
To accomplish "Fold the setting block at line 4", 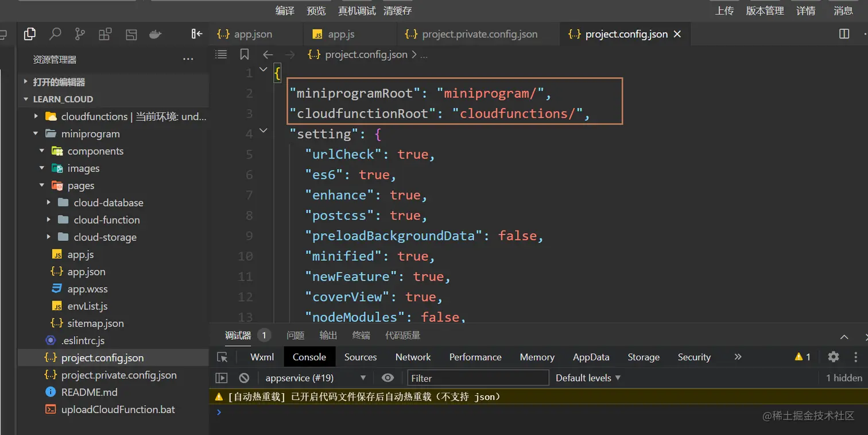I will tap(263, 131).
